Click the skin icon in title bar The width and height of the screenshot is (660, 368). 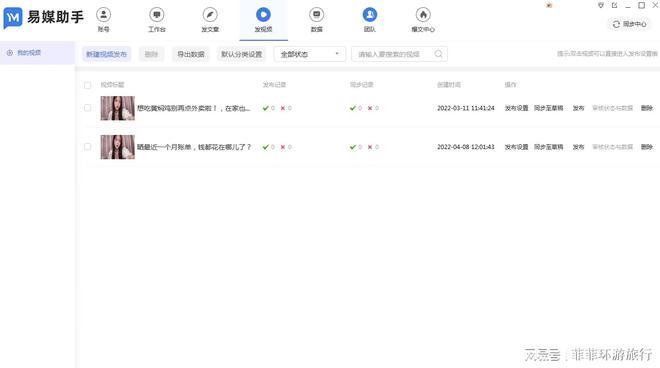pyautogui.click(x=601, y=5)
